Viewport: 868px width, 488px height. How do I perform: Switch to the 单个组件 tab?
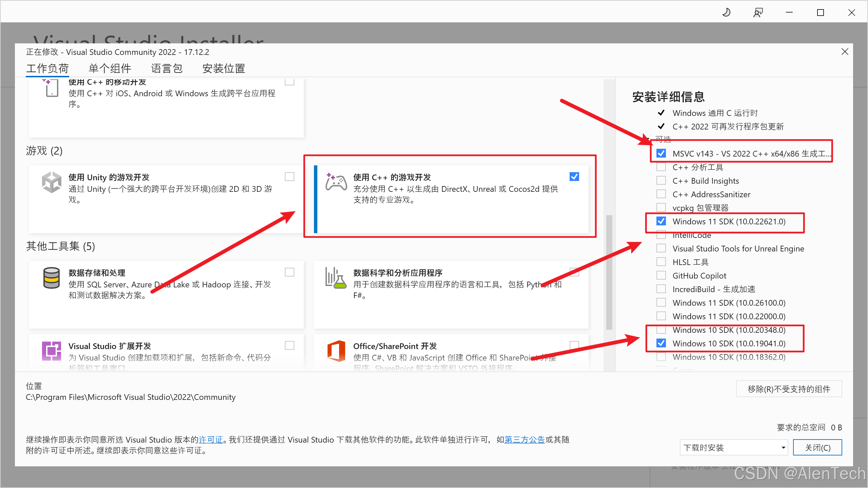click(x=110, y=68)
